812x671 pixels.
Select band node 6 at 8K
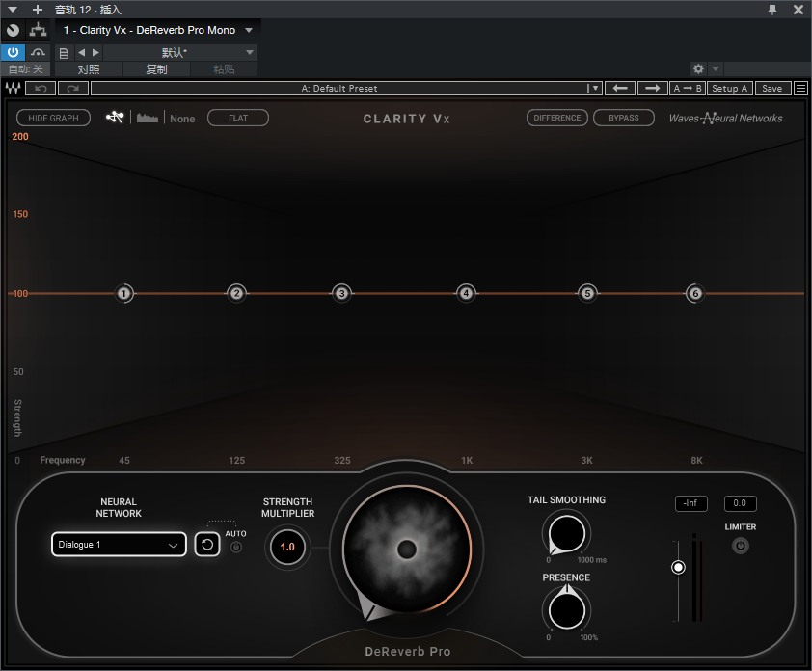[695, 293]
